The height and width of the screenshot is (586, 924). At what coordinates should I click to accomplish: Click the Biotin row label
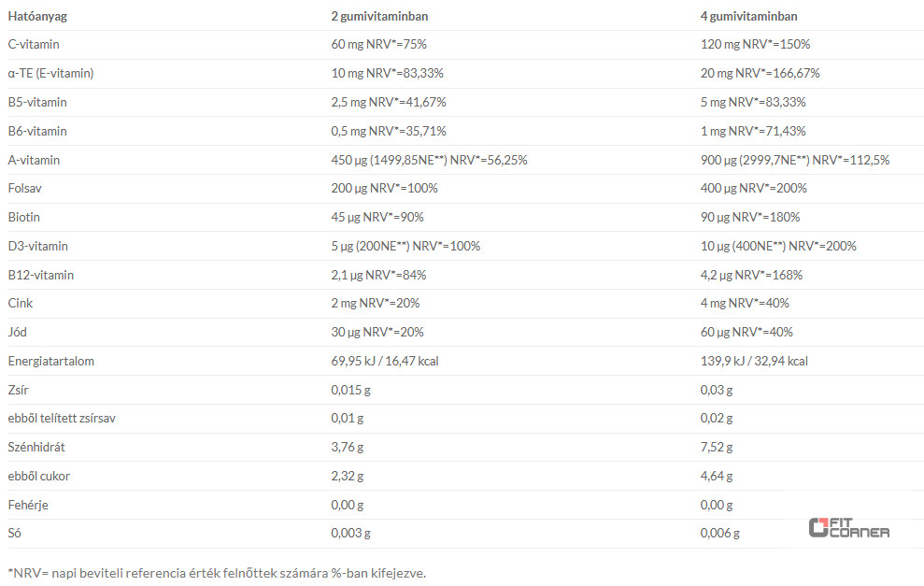tap(23, 217)
